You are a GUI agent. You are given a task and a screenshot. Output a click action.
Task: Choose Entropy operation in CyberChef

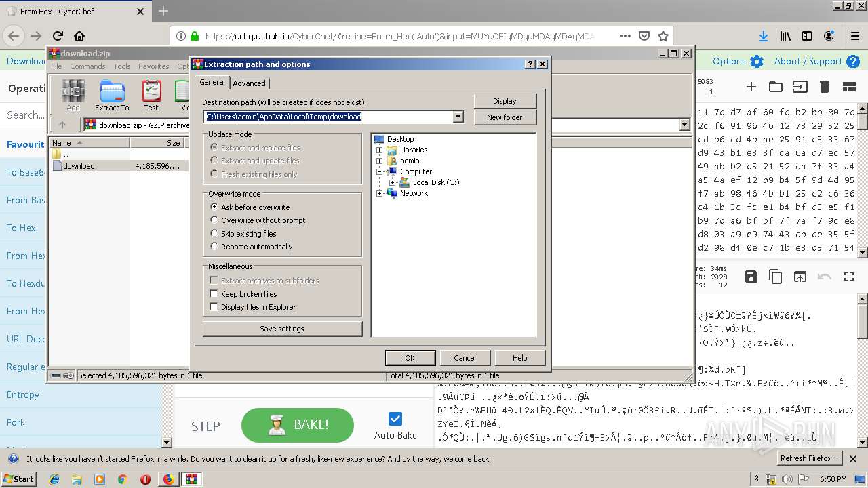click(23, 394)
